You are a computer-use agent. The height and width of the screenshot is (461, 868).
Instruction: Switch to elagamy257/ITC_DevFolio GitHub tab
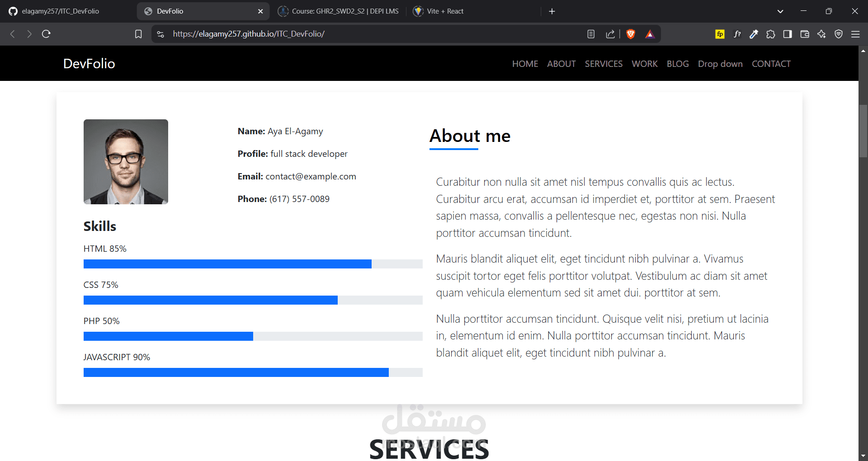67,11
